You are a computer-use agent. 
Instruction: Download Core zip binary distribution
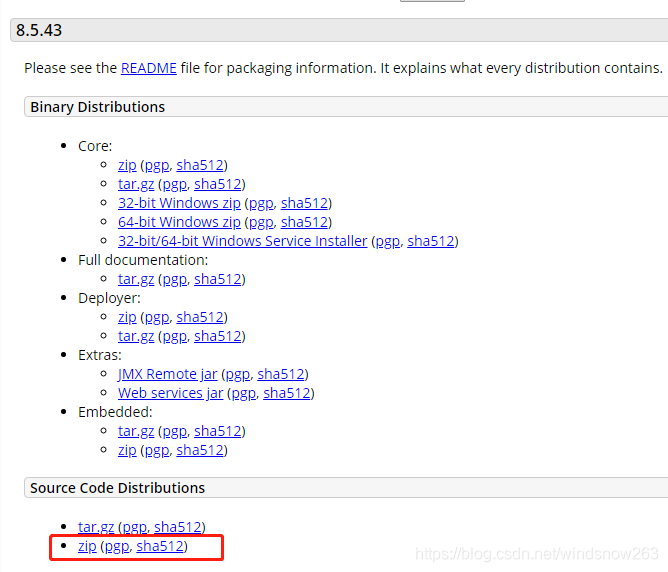(127, 165)
